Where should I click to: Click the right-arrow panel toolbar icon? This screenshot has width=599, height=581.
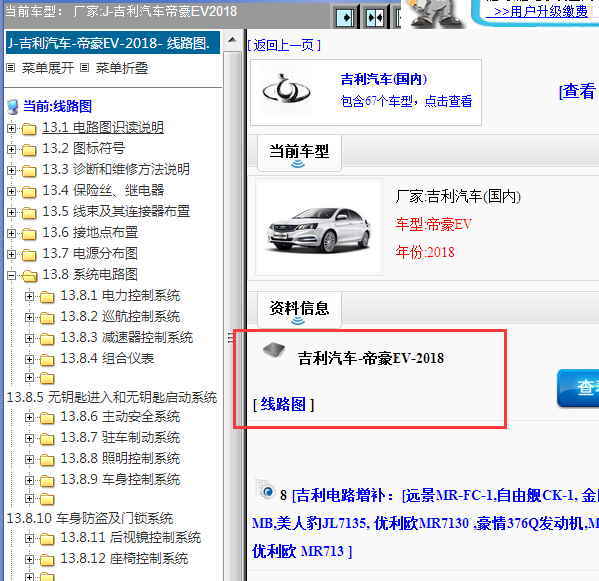click(x=345, y=18)
